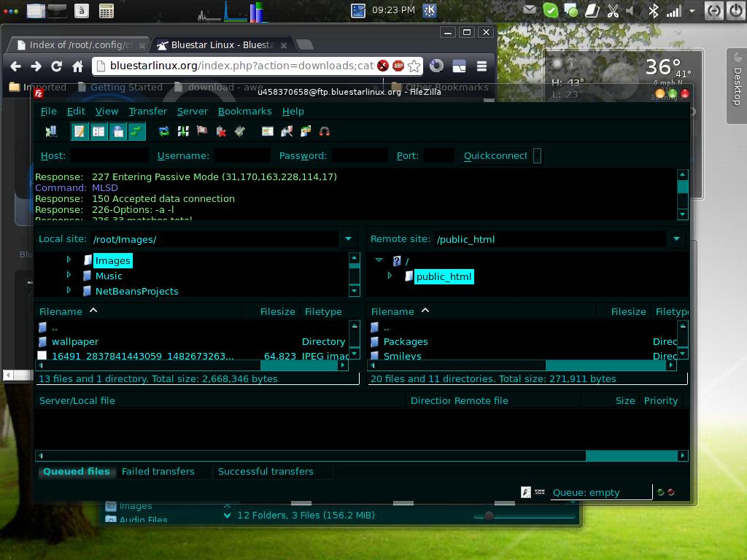Open the Server menu
This screenshot has width=747, height=560.
tap(193, 112)
